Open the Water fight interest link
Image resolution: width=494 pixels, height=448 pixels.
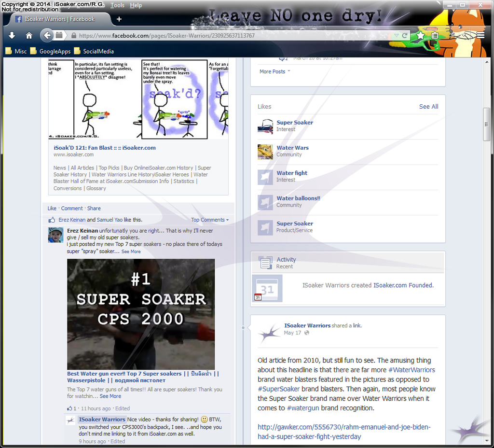[292, 173]
